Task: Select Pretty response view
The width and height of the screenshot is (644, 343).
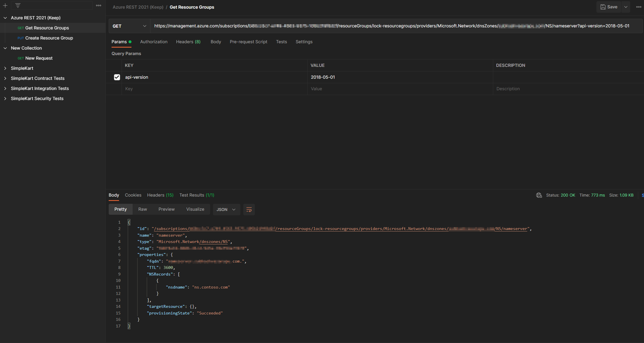Action: pos(120,209)
